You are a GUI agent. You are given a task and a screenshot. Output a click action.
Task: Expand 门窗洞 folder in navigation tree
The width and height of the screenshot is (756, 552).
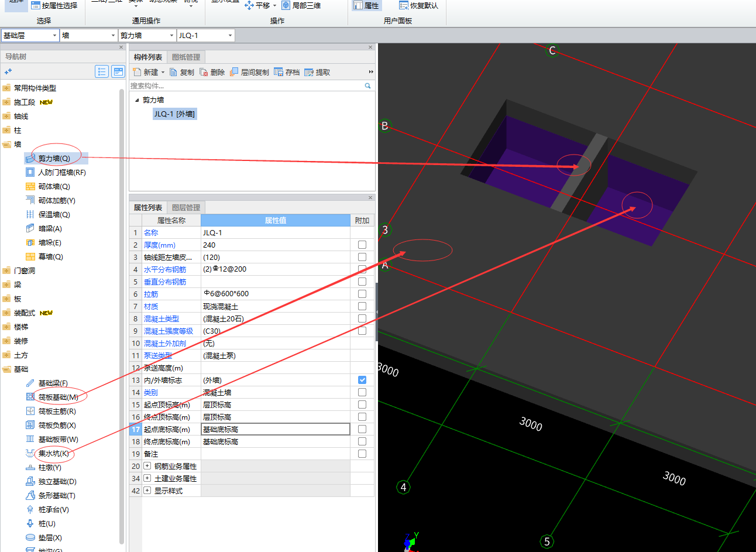click(6, 270)
